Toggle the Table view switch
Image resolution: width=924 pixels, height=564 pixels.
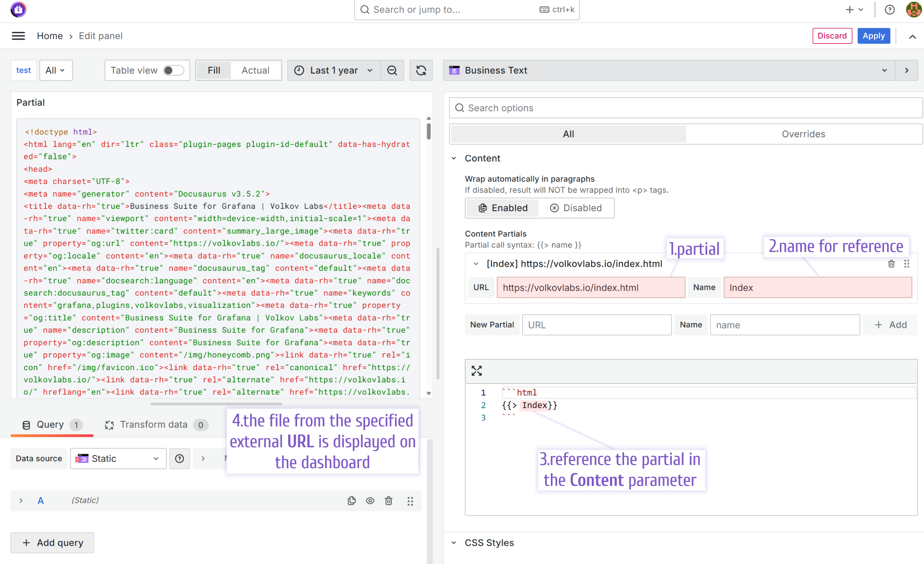[x=173, y=70]
